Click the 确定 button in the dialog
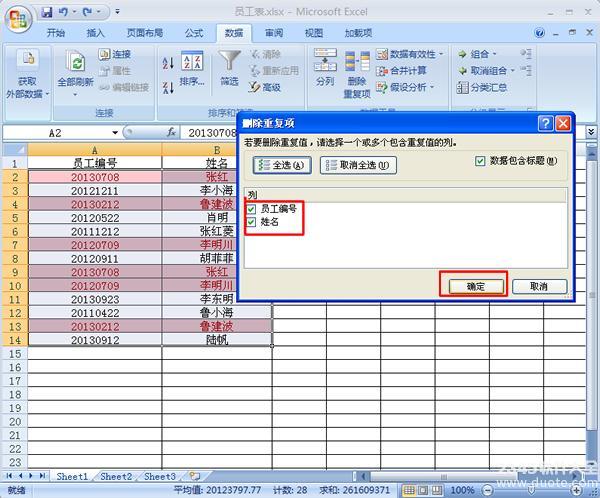The width and height of the screenshot is (600, 498). [x=475, y=286]
